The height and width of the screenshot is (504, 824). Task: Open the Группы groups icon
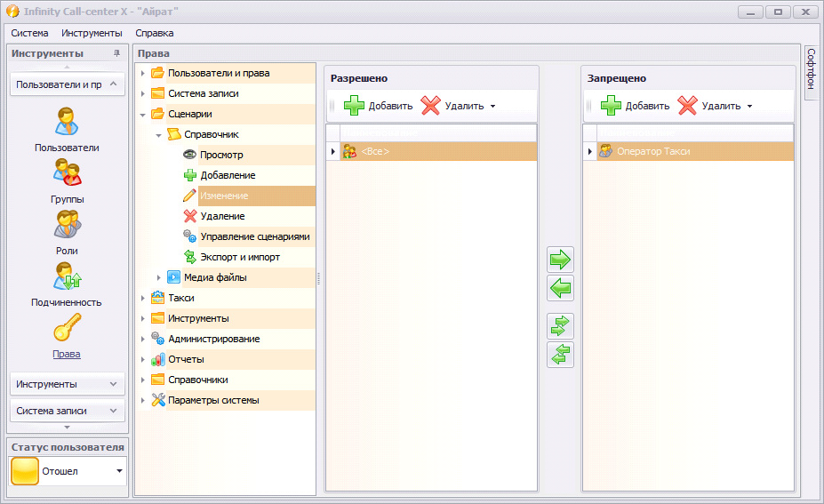click(x=68, y=173)
